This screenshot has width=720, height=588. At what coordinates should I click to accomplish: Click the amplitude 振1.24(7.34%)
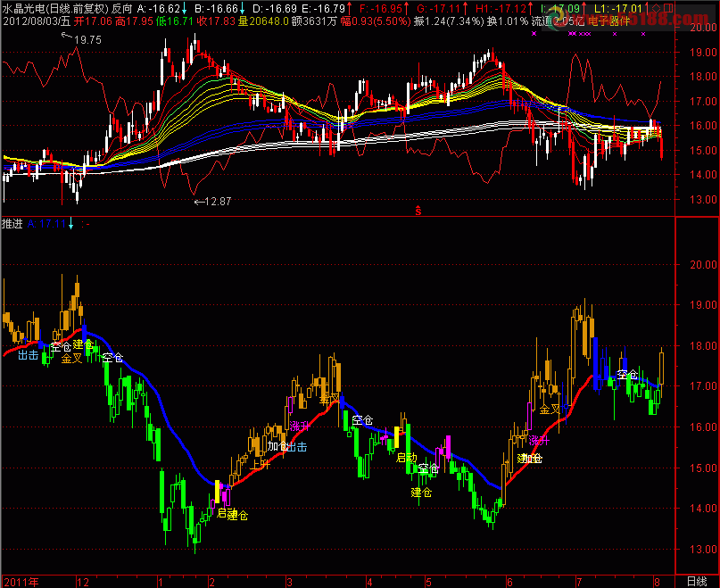(x=449, y=21)
